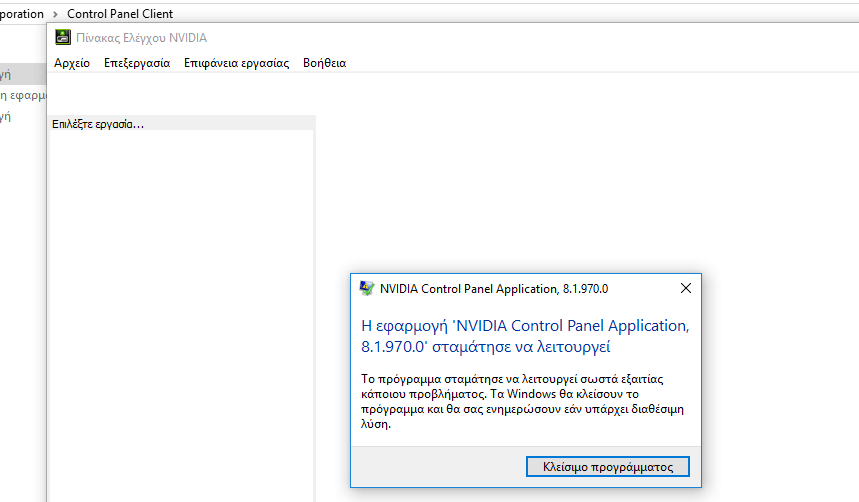Open the Επιφάνεια εργασίας menu

(x=236, y=63)
